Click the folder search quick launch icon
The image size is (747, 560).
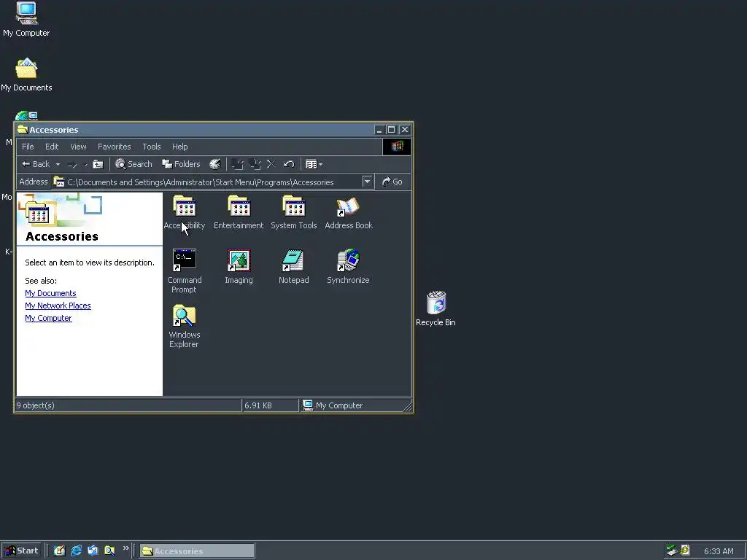(x=109, y=551)
